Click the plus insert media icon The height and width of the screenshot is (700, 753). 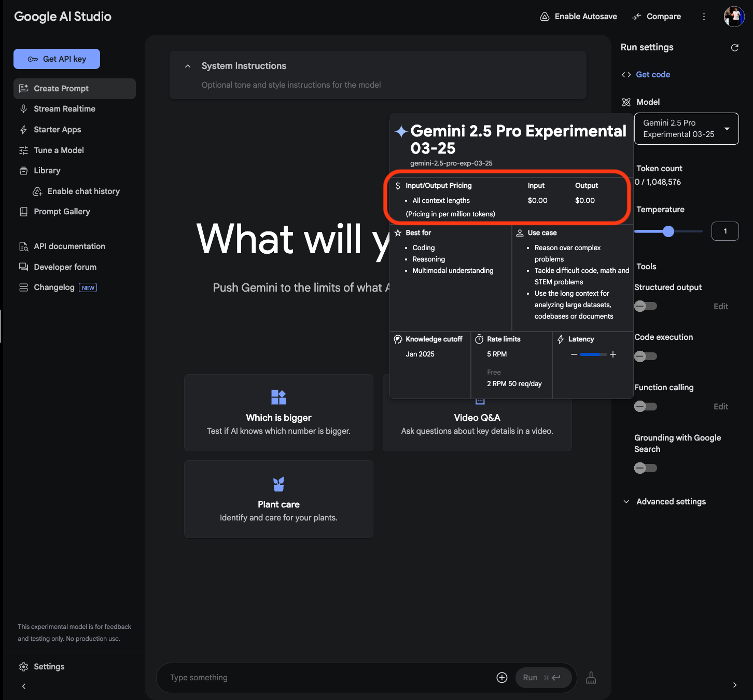[502, 678]
